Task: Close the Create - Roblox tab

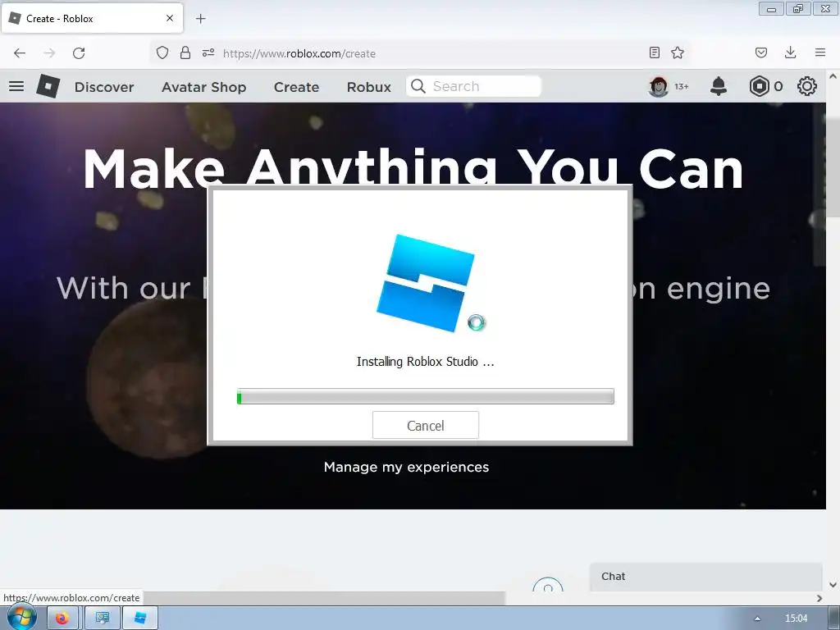Action: coord(170,18)
